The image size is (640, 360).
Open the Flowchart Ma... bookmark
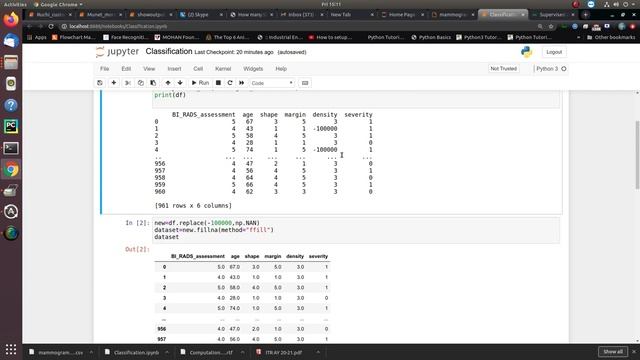[x=73, y=37]
